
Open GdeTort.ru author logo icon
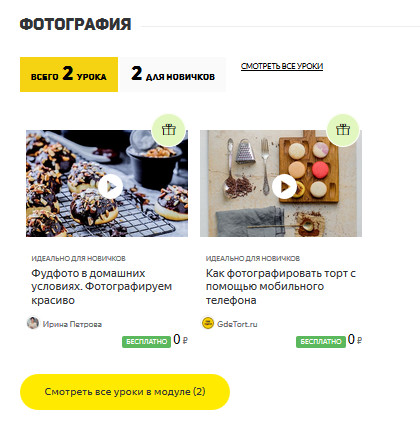pos(208,323)
